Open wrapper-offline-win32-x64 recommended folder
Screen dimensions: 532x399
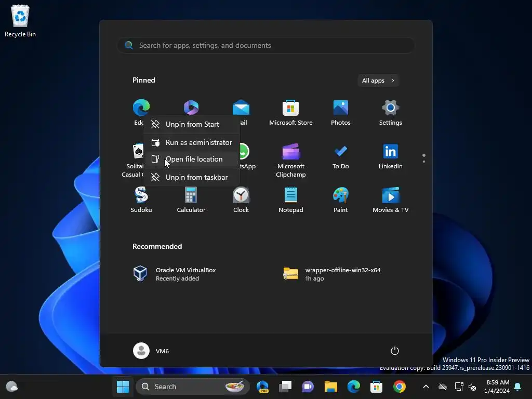click(332, 274)
